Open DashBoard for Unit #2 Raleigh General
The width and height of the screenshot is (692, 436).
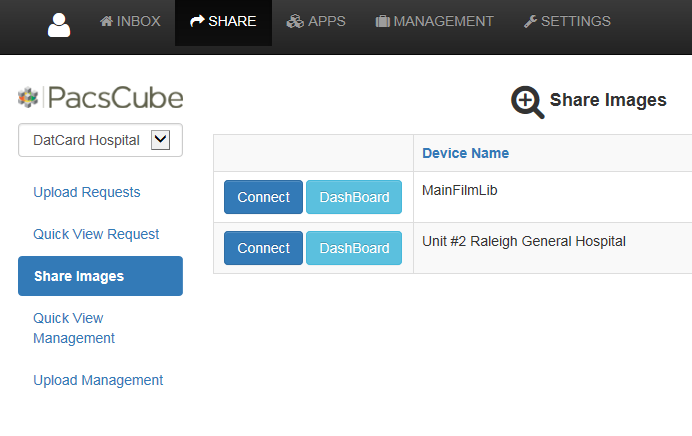[354, 248]
